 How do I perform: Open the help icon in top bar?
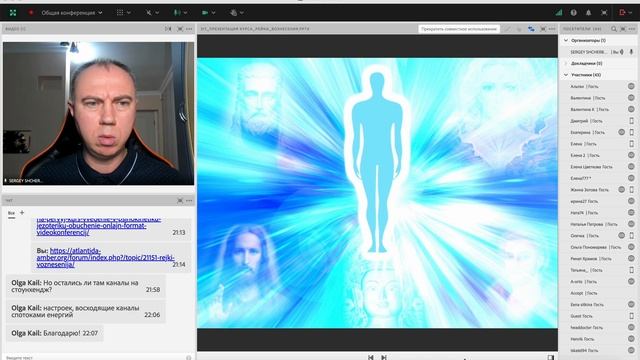[x=573, y=13]
